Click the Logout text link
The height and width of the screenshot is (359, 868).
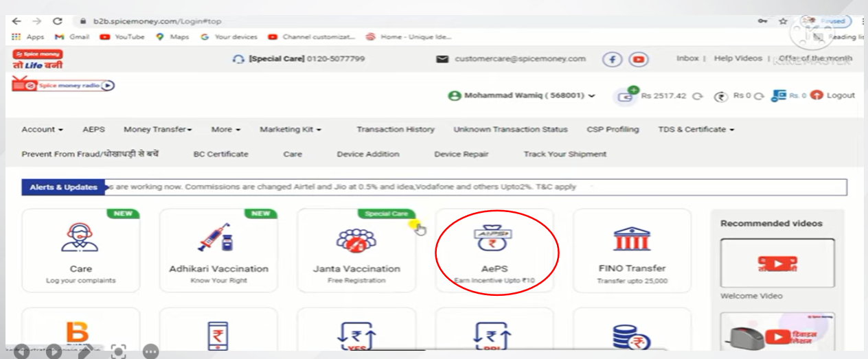point(841,95)
